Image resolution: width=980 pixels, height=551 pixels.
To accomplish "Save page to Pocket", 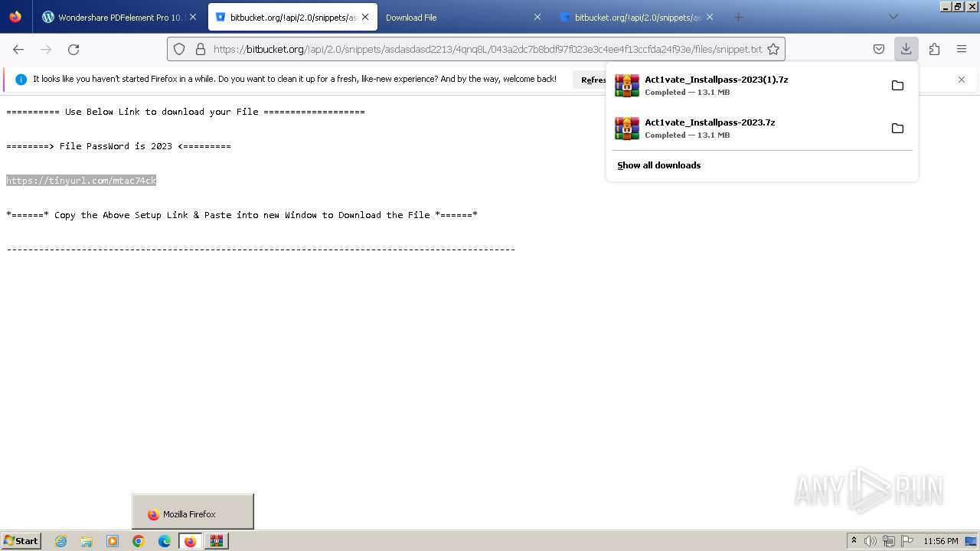I will (x=879, y=49).
